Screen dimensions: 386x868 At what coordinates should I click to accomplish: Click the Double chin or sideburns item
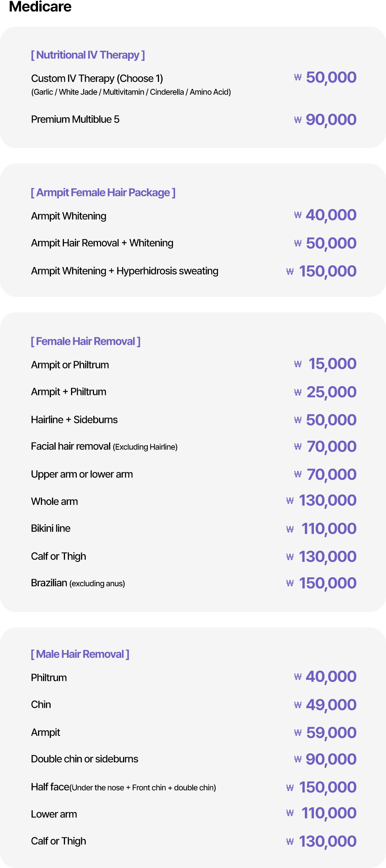point(85,759)
